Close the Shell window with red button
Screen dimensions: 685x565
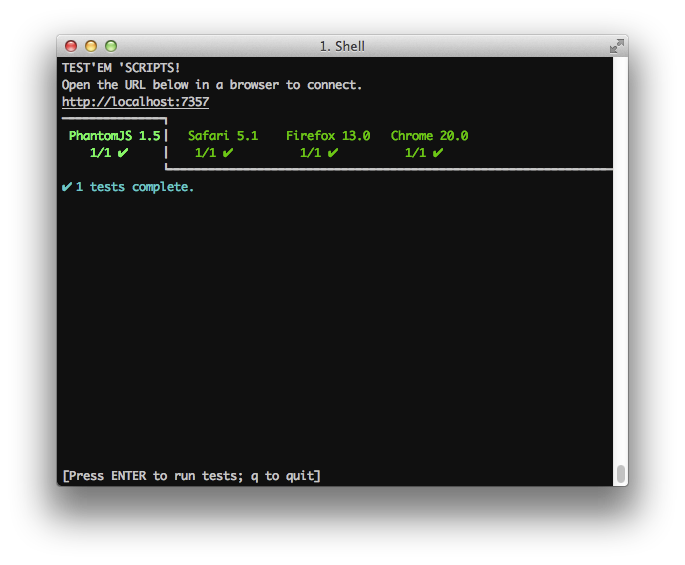point(71,46)
